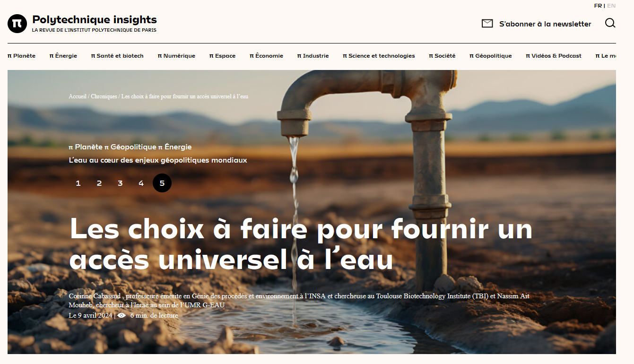
Task: Select the FR language option
Action: tap(598, 6)
